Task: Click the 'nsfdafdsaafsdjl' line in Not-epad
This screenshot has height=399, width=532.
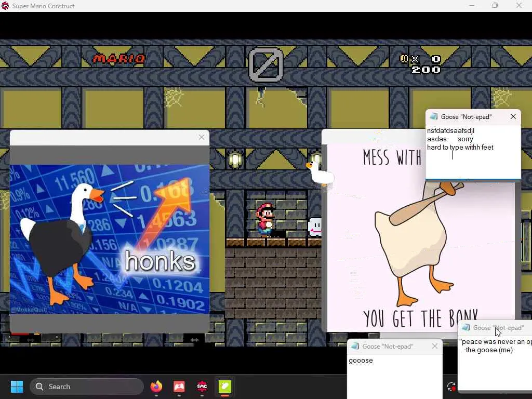Action: tap(450, 130)
